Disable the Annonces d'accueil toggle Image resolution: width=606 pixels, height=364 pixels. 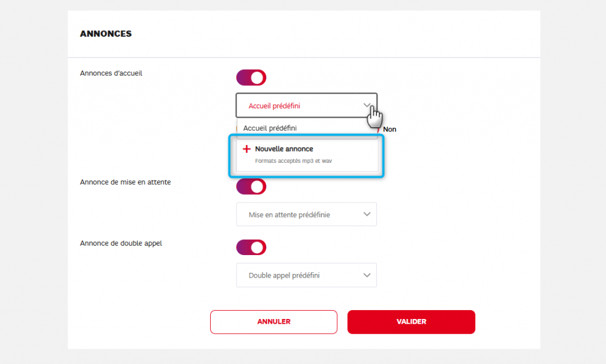click(x=252, y=78)
